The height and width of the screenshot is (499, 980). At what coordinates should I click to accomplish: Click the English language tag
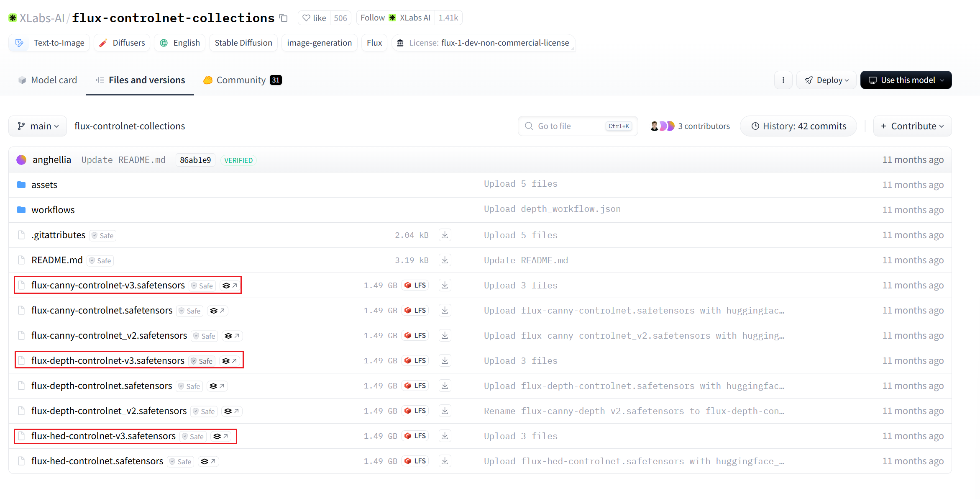[x=180, y=43]
